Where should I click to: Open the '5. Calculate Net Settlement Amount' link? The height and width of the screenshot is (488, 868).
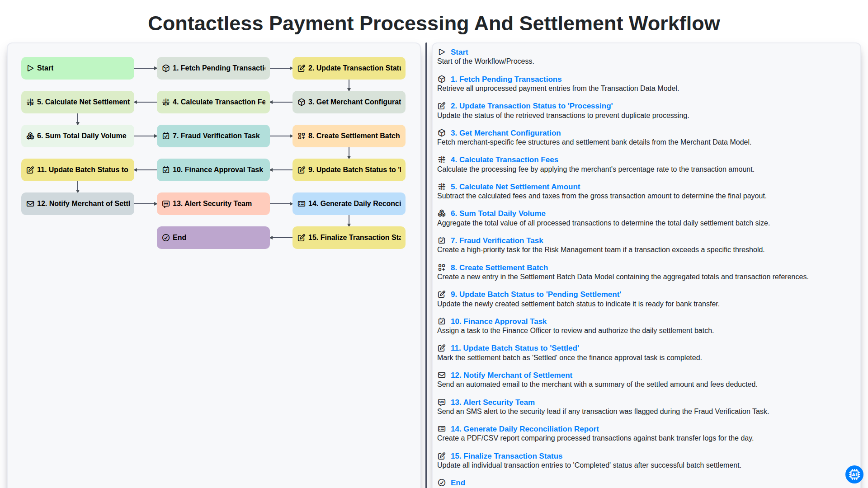coord(515,187)
